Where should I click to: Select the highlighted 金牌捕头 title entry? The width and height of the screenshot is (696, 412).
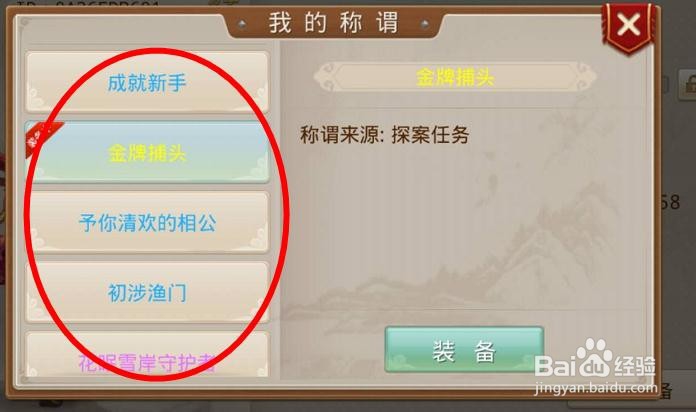[147, 152]
